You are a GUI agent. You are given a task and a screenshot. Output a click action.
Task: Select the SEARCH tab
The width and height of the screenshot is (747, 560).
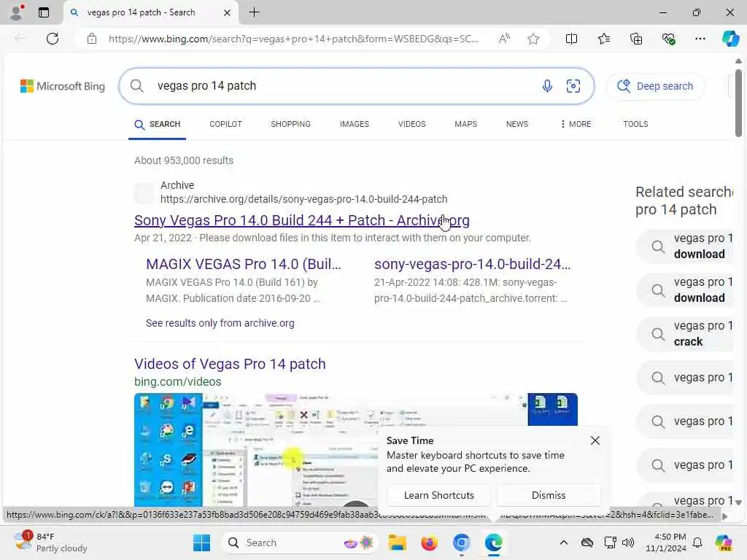point(158,124)
